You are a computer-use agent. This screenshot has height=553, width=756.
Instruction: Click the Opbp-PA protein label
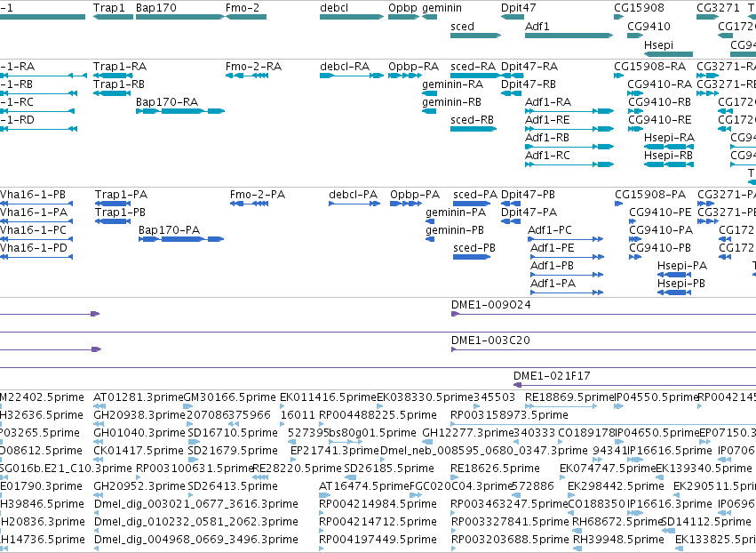(x=415, y=195)
